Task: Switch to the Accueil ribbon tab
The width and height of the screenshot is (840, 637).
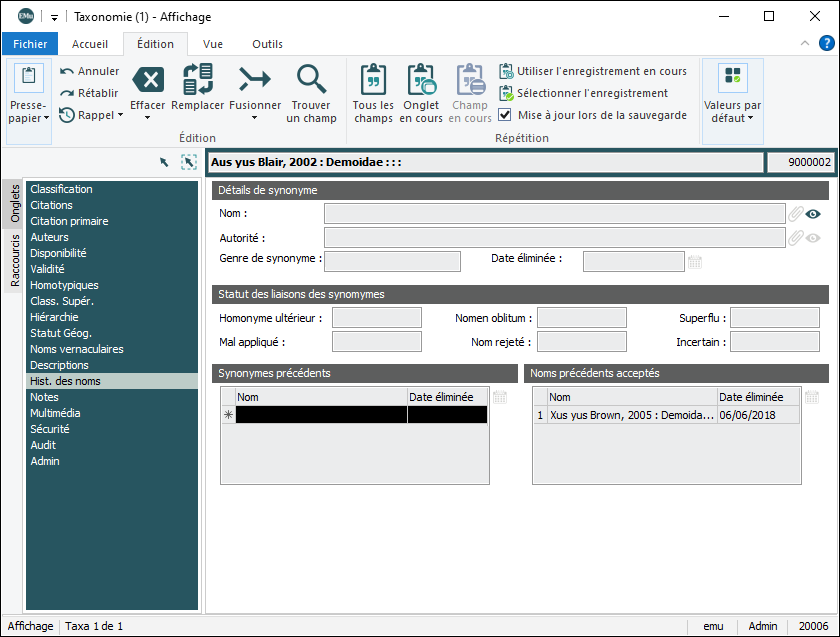Action: (90, 44)
